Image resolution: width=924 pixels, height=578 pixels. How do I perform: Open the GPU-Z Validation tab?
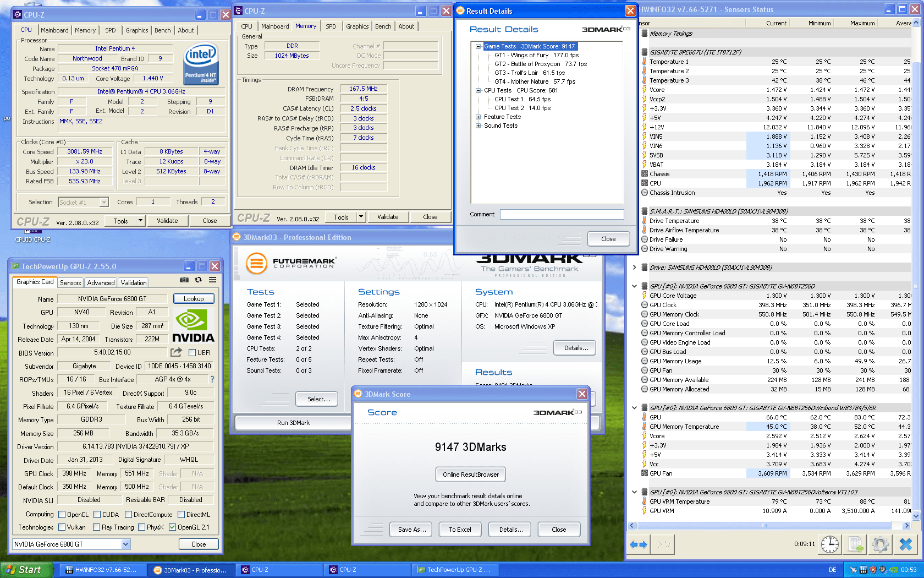tap(134, 283)
